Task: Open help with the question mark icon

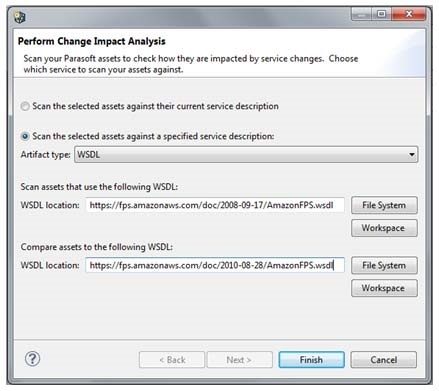Action: pyautogui.click(x=32, y=359)
